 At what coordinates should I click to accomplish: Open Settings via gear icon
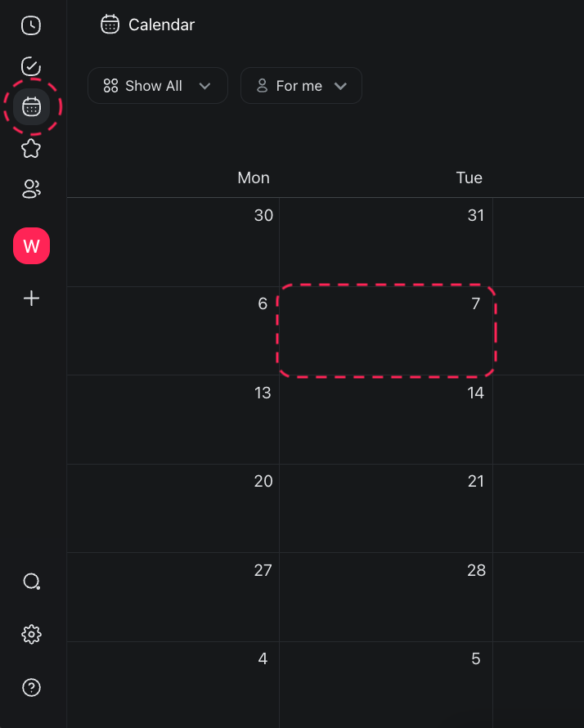pyautogui.click(x=31, y=634)
